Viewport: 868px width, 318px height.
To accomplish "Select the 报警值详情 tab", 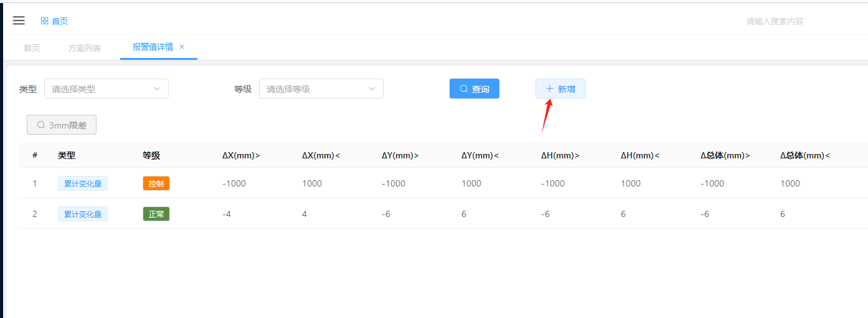I will point(153,47).
